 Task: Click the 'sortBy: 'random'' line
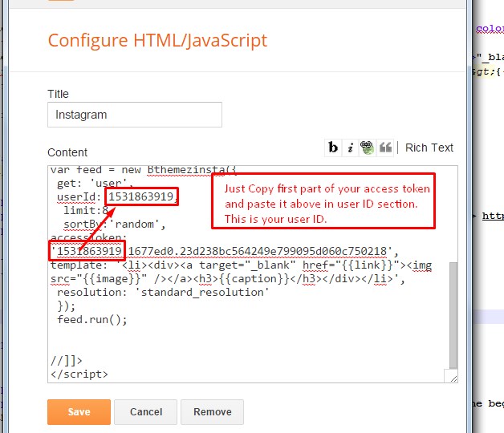click(x=115, y=225)
